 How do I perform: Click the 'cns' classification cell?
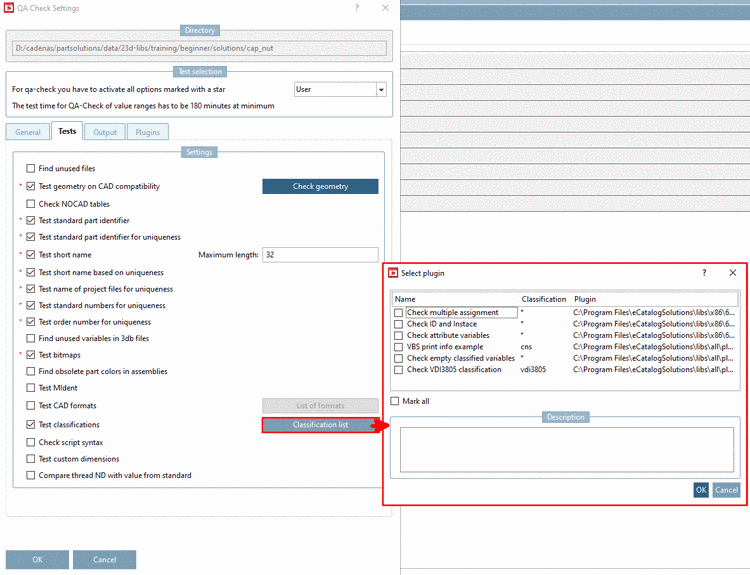click(x=526, y=347)
